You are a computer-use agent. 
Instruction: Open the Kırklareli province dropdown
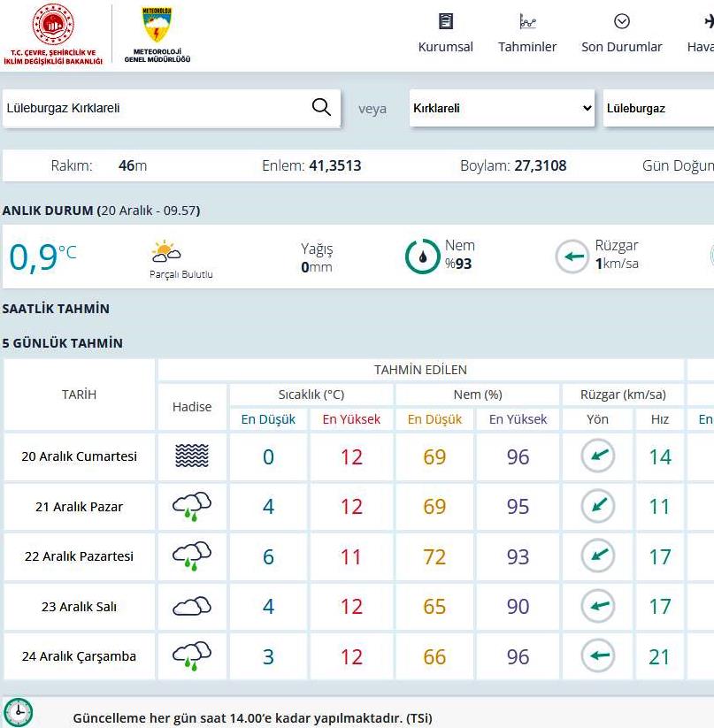click(x=502, y=108)
